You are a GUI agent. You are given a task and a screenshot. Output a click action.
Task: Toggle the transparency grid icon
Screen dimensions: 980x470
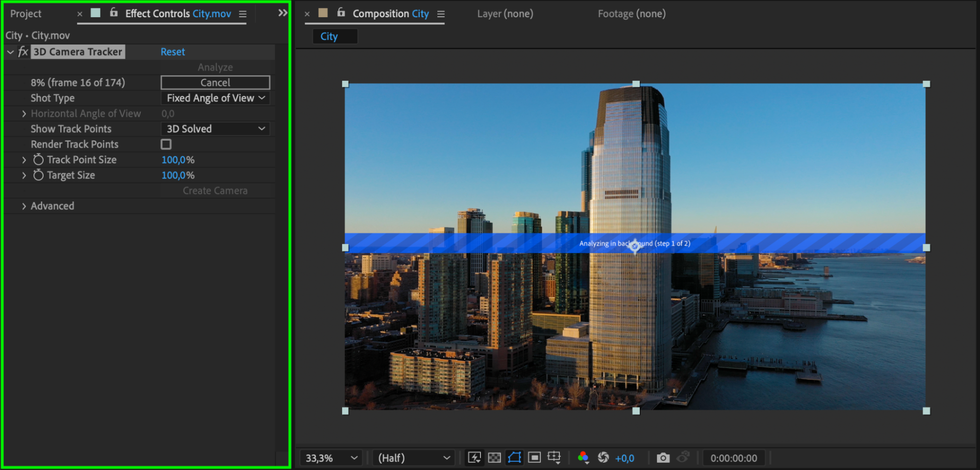tap(494, 458)
